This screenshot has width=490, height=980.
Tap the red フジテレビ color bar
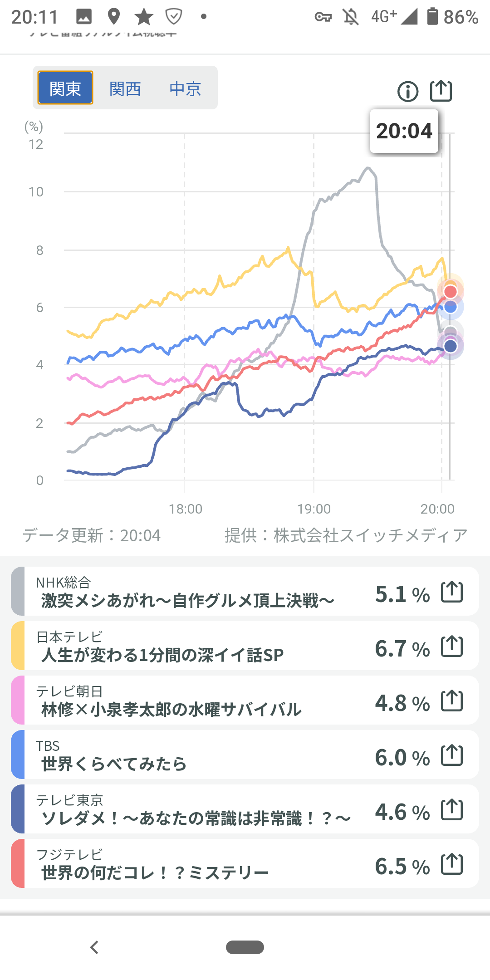18,863
